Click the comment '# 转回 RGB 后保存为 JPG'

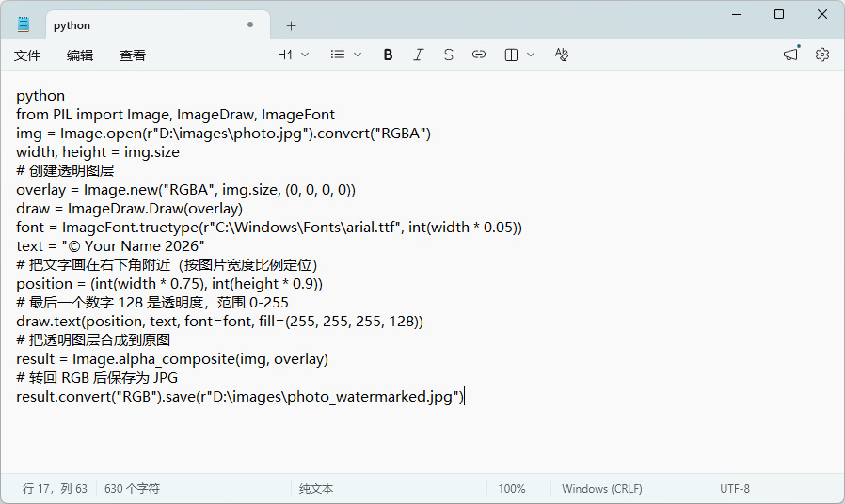[x=97, y=379]
